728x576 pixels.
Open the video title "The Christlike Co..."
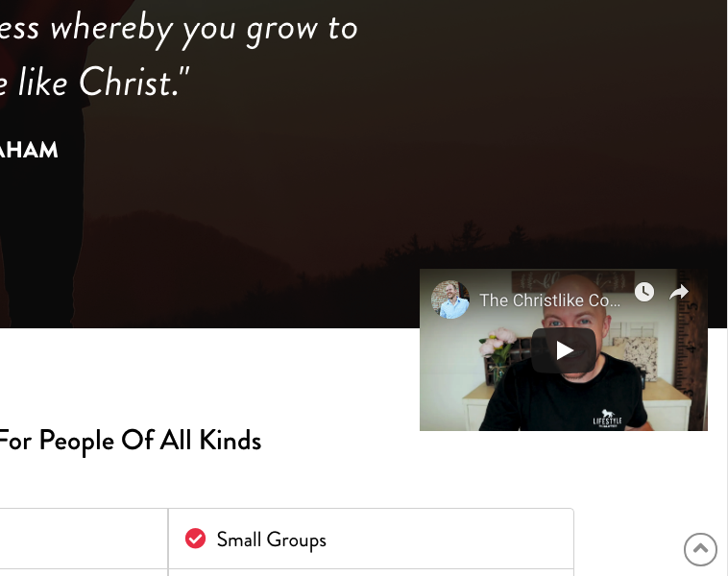(x=549, y=300)
